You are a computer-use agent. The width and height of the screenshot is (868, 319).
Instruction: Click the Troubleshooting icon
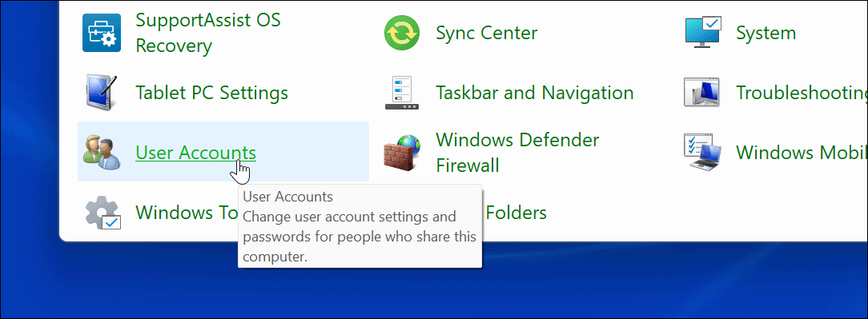point(703,92)
